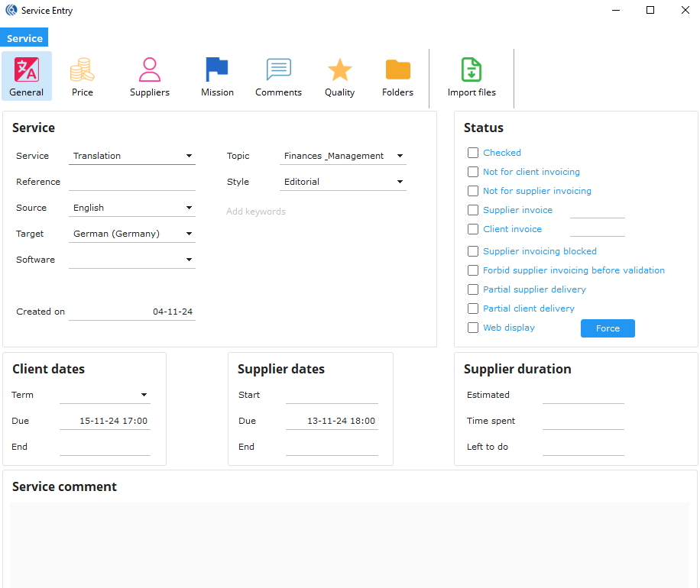The height and width of the screenshot is (588, 700).
Task: Click the Partial supplier delivery label
Action: (x=534, y=289)
